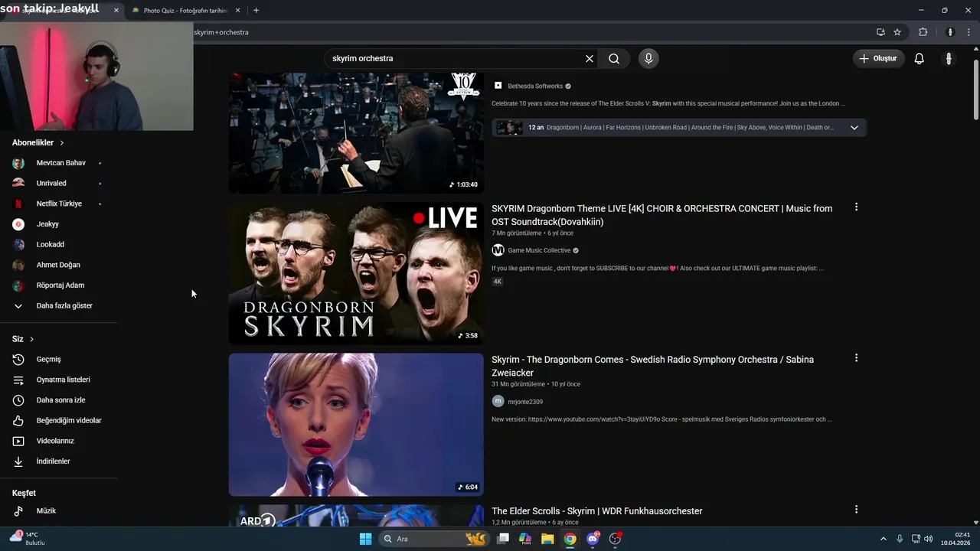Click the taskbar Ara search box
980x551 pixels.
point(433,539)
